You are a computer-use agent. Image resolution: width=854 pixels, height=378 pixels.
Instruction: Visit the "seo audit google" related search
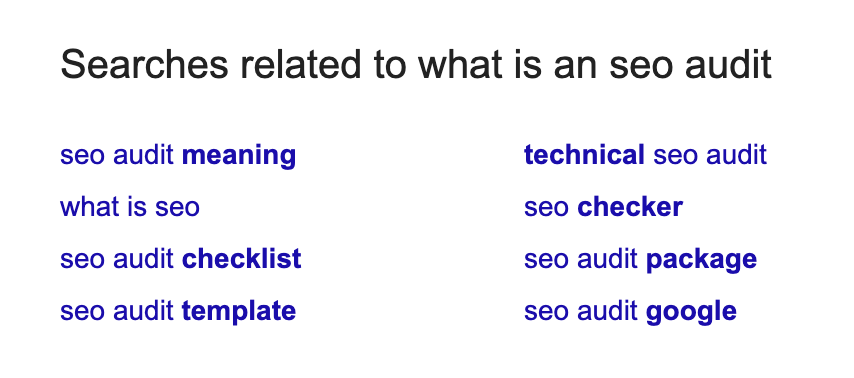tap(630, 312)
